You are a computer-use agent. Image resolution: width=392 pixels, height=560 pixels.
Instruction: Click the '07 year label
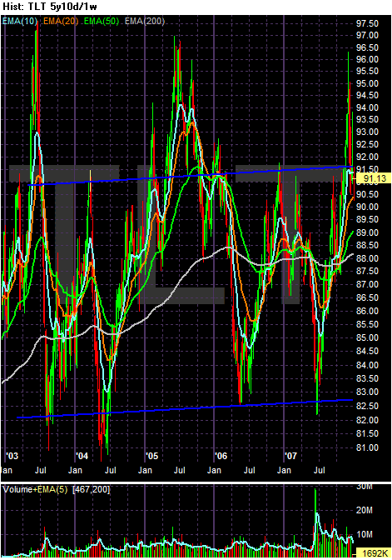click(290, 456)
